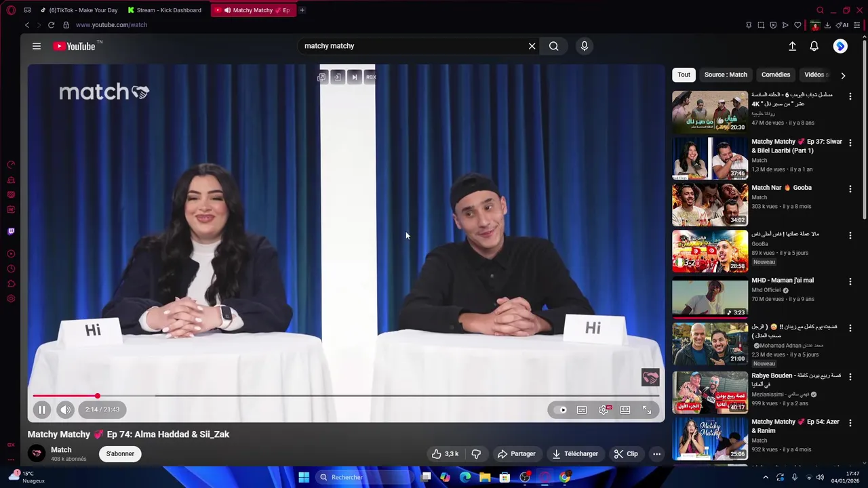Open the heart bookmark icon in toolbar

point(797,25)
